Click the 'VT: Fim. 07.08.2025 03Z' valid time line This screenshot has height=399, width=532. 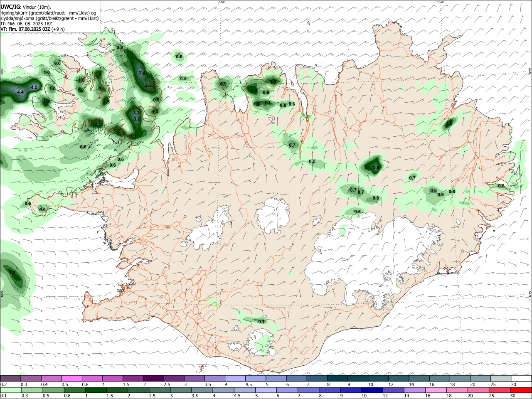click(32, 29)
